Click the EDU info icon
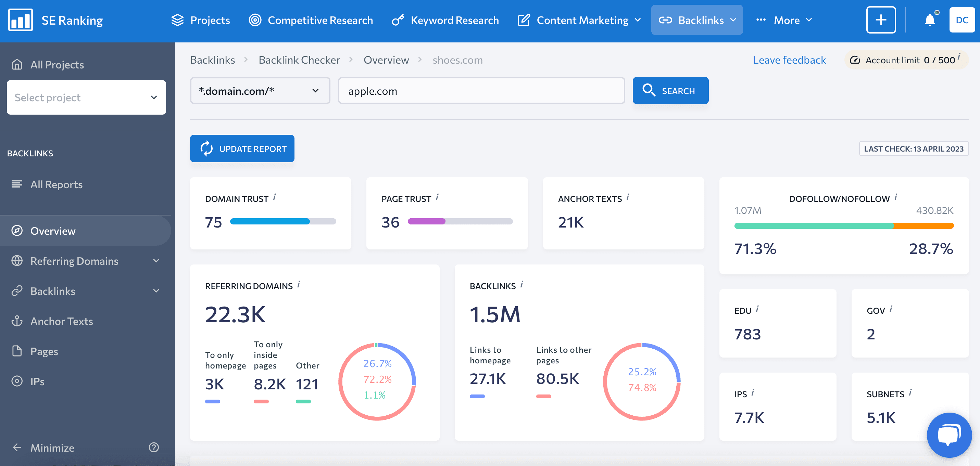 point(757,309)
